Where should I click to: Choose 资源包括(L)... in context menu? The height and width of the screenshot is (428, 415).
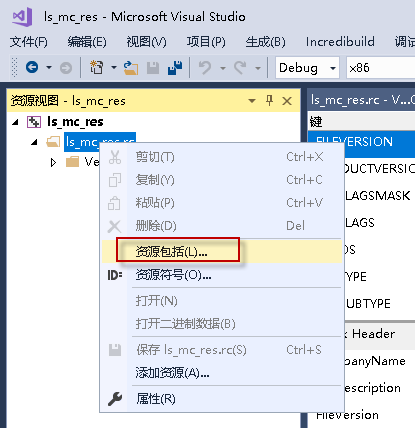pos(222,251)
